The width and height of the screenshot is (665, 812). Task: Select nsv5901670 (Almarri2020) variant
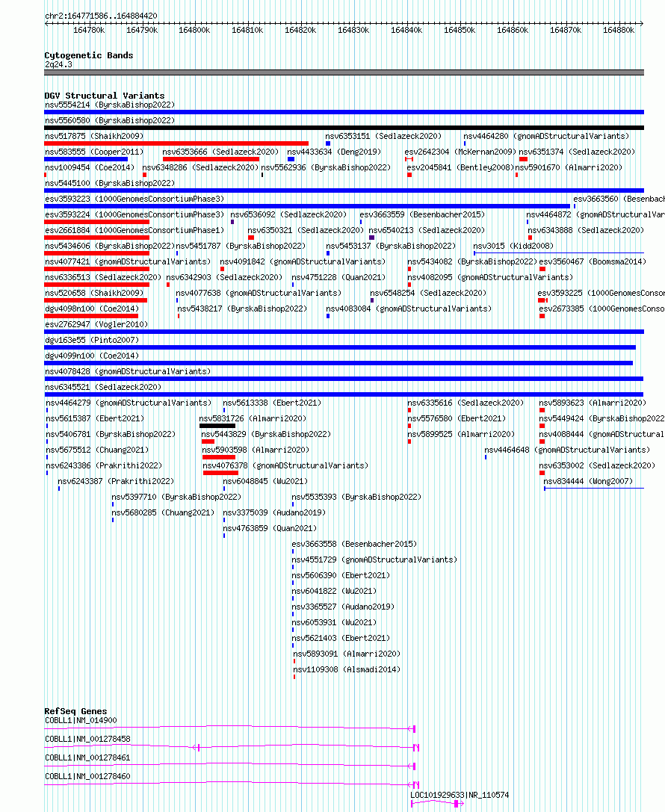pyautogui.click(x=569, y=167)
